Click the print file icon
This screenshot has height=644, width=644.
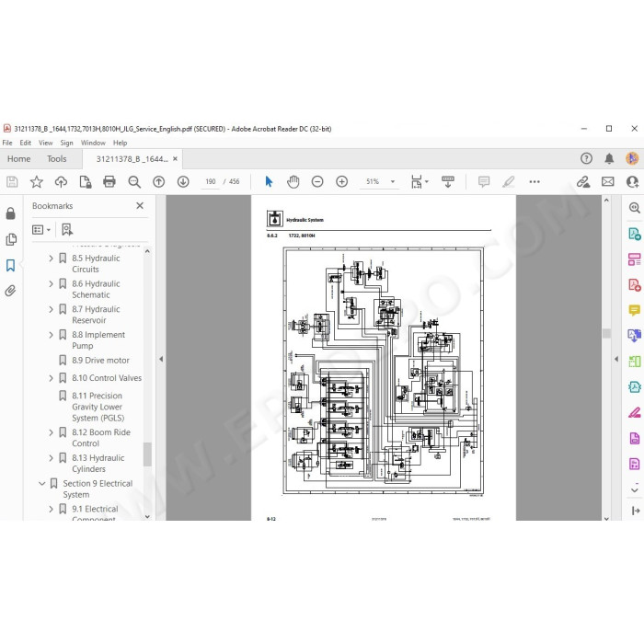click(109, 181)
